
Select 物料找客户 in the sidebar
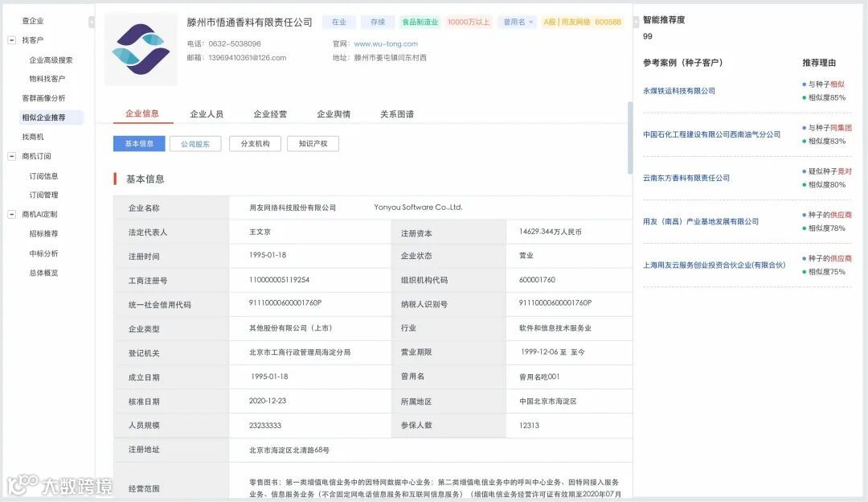coord(47,79)
